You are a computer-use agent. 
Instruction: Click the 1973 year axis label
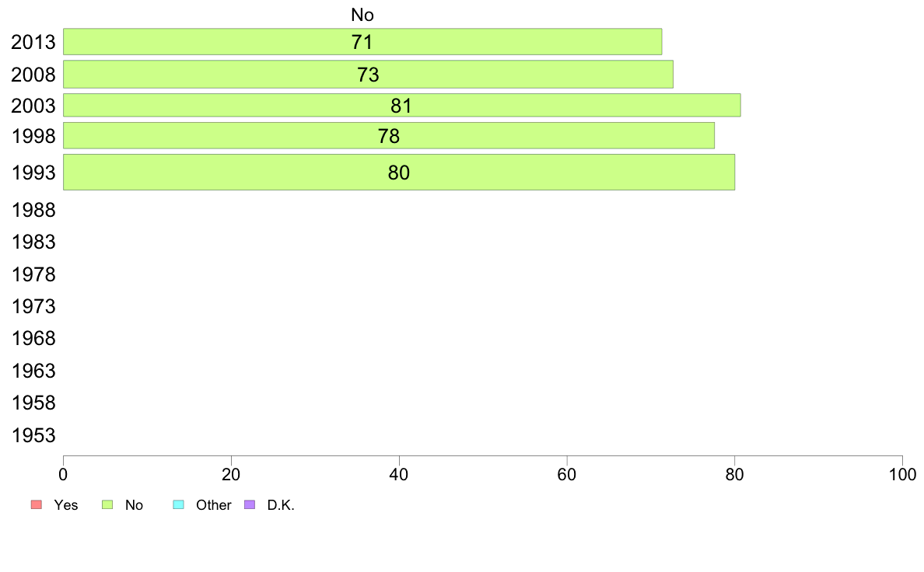pos(33,306)
